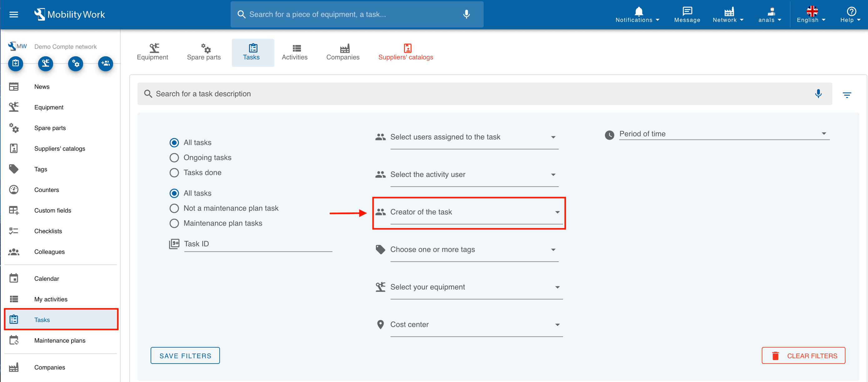The width and height of the screenshot is (868, 382).
Task: Click the Notifications bell icon
Action: point(638,12)
